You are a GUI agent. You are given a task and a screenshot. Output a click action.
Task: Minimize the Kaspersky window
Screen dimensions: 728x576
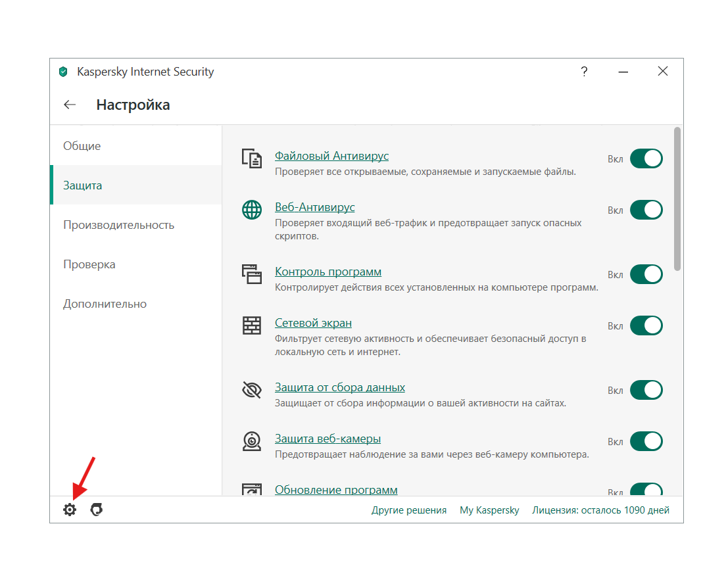tap(623, 72)
